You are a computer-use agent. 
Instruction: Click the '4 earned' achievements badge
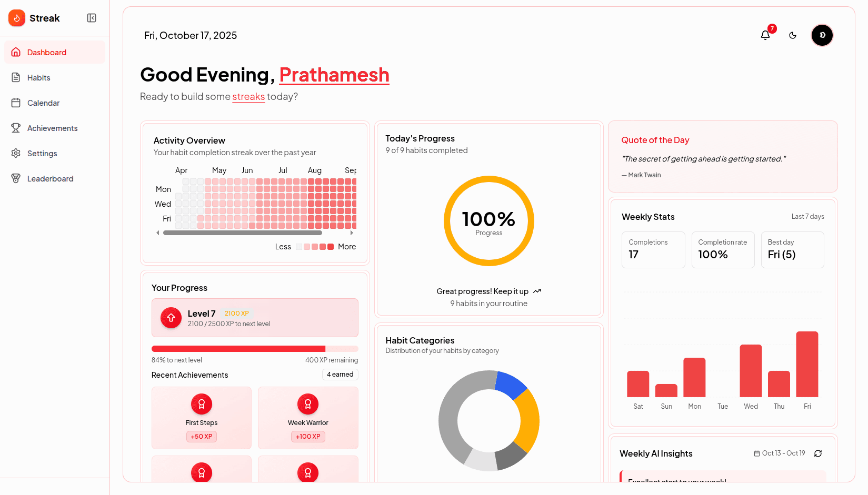340,375
